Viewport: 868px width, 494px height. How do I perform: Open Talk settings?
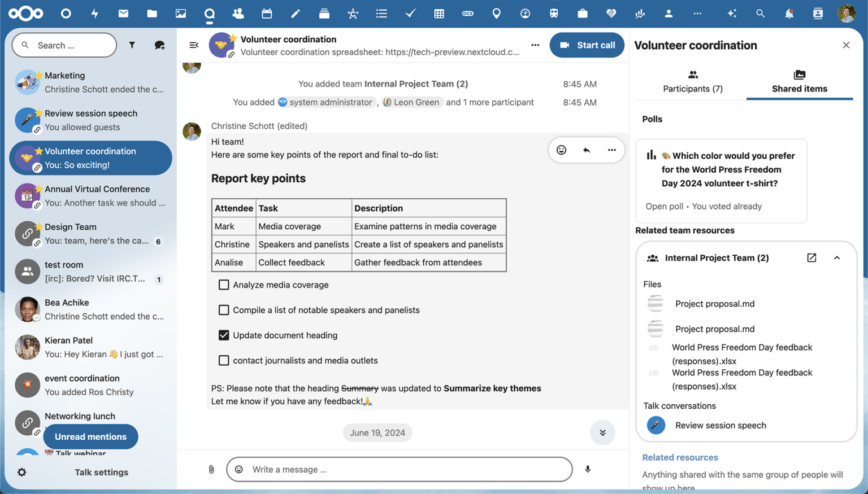click(101, 472)
